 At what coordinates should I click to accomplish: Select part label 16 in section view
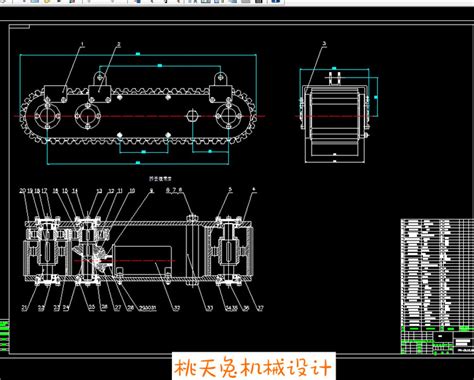pos(55,191)
